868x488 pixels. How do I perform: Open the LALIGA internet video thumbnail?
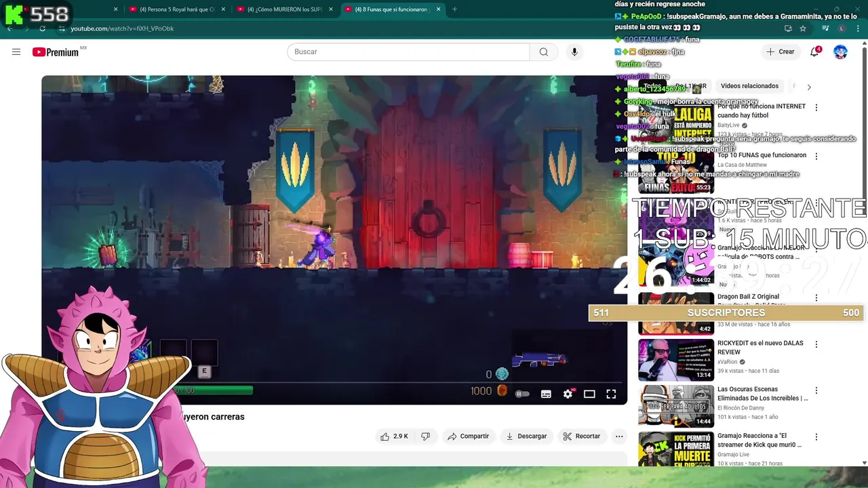[675, 123]
